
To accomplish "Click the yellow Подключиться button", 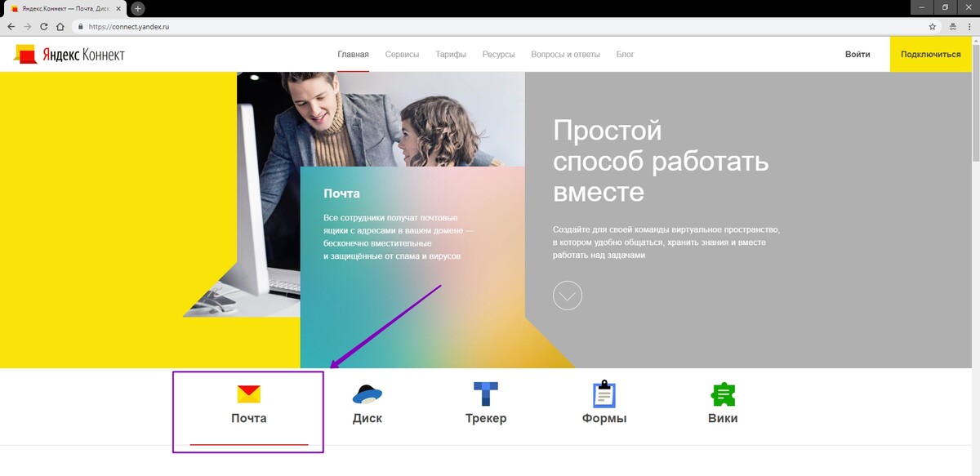I will 931,55.
